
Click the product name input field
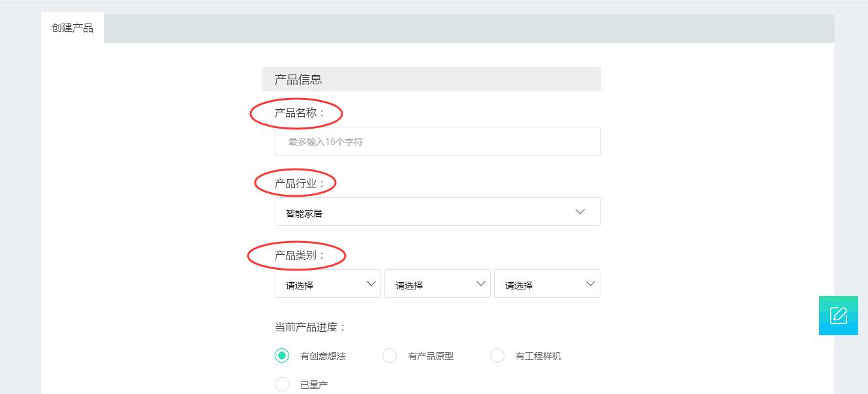[x=437, y=140]
